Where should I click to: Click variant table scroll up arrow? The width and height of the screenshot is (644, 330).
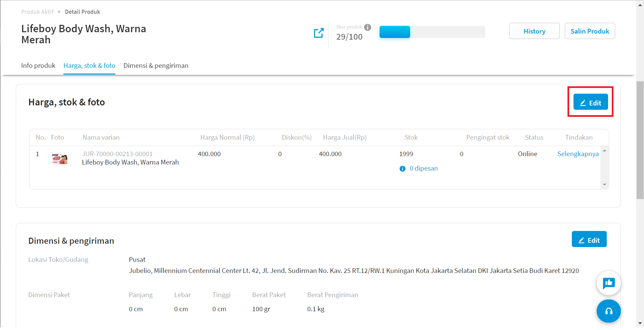click(604, 150)
